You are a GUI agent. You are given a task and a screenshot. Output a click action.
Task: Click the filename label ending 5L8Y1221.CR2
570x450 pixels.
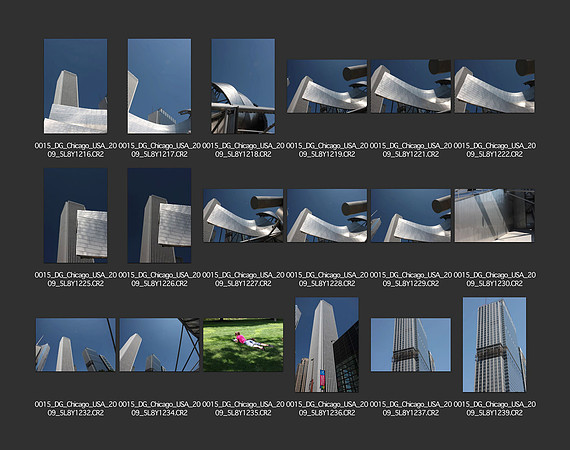coord(411,150)
